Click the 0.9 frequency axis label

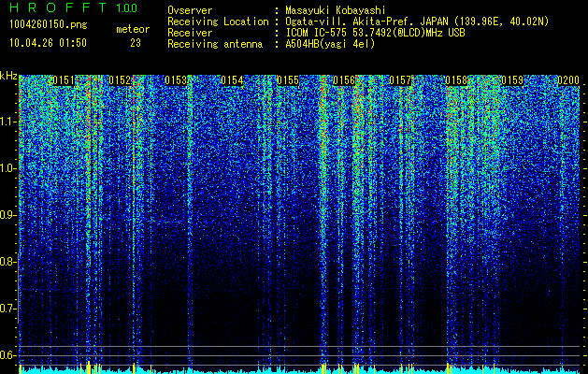[x=8, y=215]
